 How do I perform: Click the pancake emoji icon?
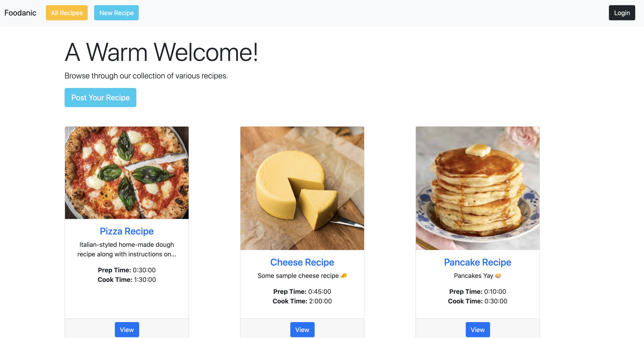498,275
